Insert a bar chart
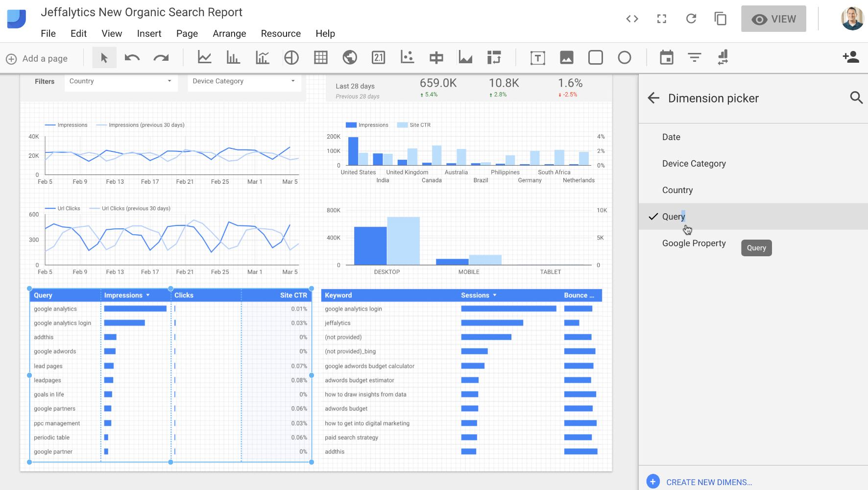868x490 pixels. 233,57
